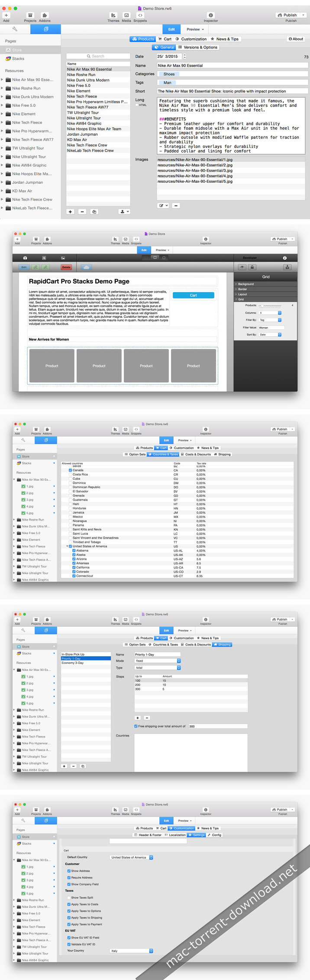This screenshot has width=310, height=980.
Task: Enable the Show Taxes Split checkbox
Action: point(69,897)
